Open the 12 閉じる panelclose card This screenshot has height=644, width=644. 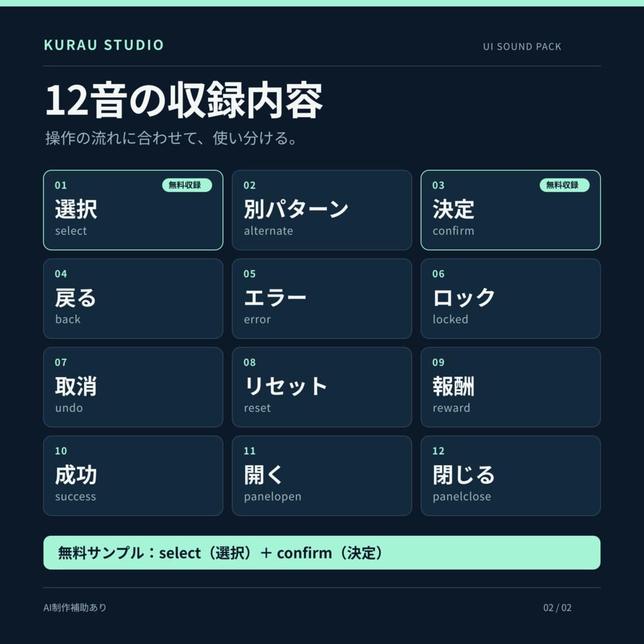point(511,475)
